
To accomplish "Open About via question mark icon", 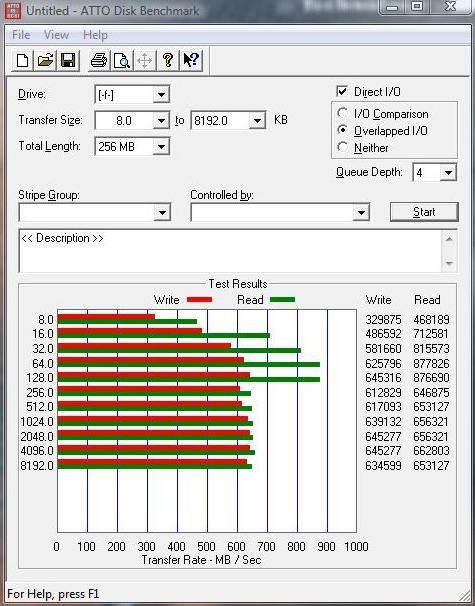I will [x=168, y=61].
